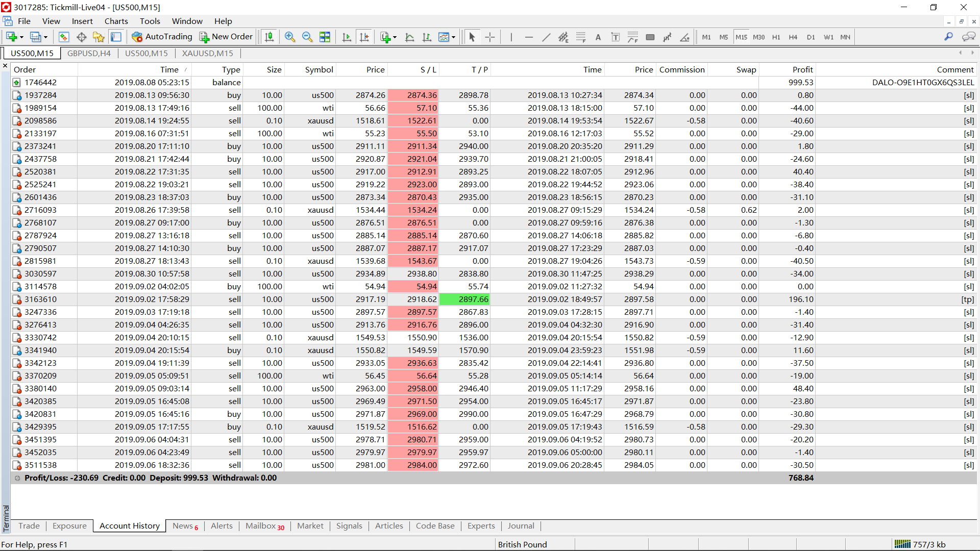
Task: Draw a trendline with the diagonal line tool
Action: tap(546, 37)
